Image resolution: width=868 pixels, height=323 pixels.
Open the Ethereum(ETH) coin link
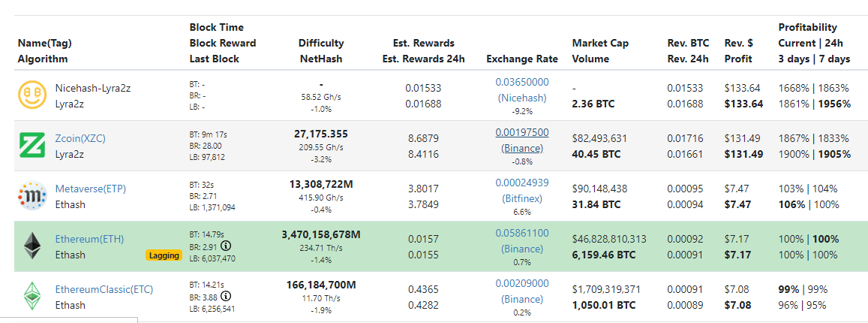tap(89, 239)
